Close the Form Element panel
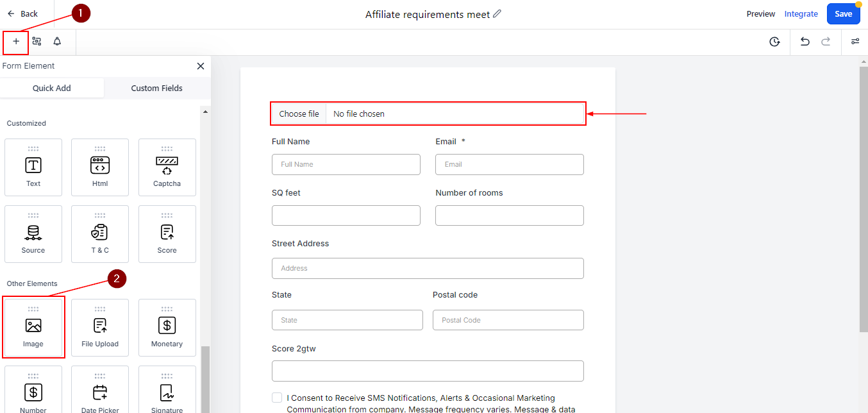The image size is (868, 413). pos(201,66)
